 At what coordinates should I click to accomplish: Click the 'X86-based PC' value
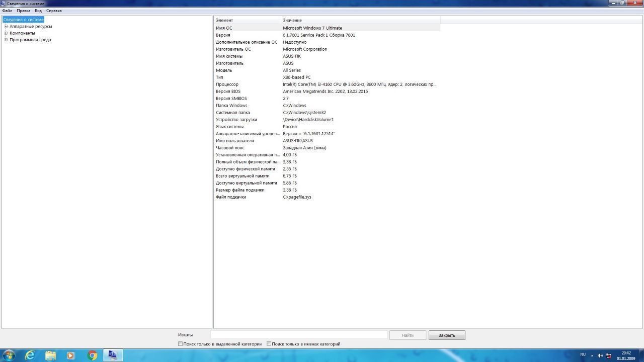tap(297, 77)
